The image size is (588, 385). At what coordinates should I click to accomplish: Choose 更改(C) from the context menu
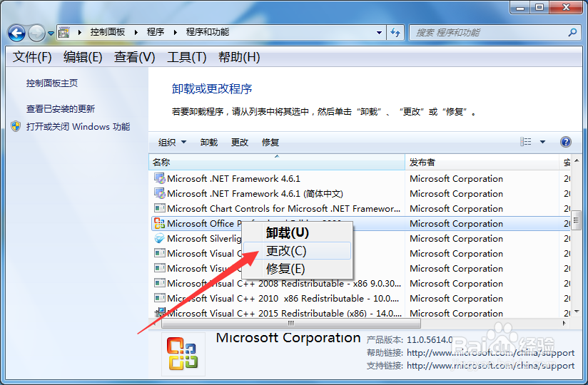coord(297,250)
